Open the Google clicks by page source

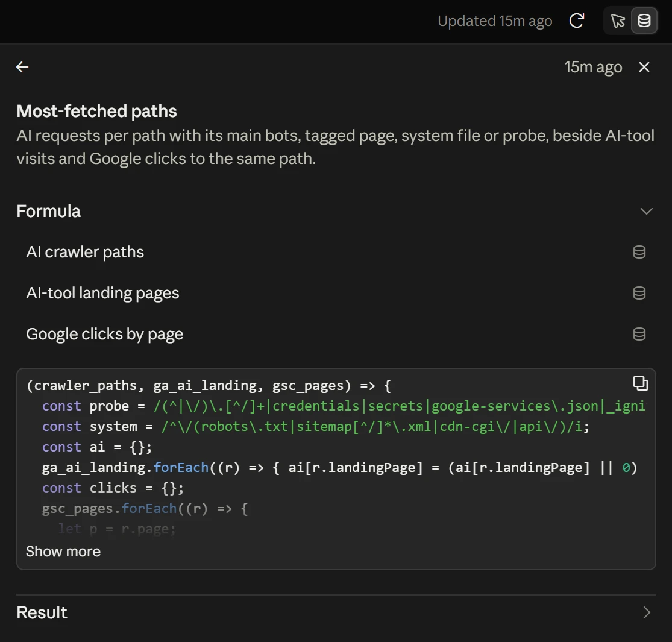point(336,334)
